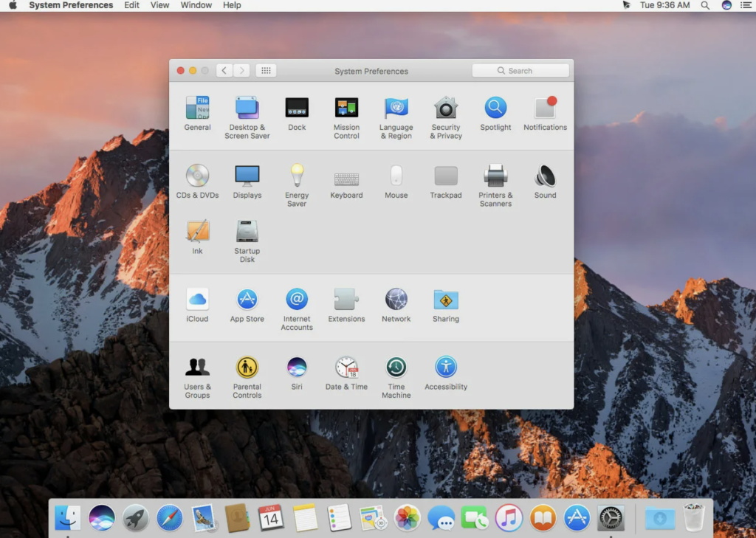Click the Show All grid button
The width and height of the screenshot is (756, 538).
click(x=266, y=70)
